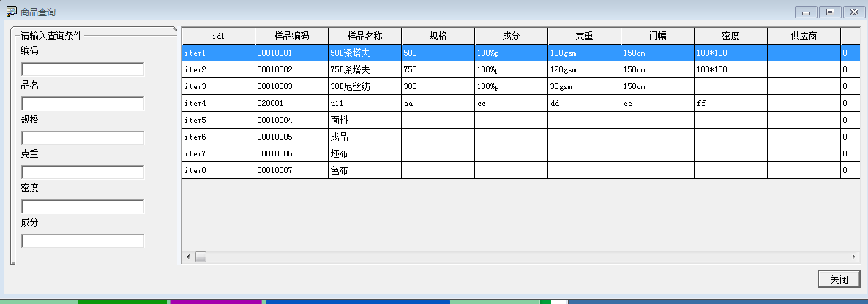
Task: Click name cell 50D涤塔夫
Action: tap(364, 53)
